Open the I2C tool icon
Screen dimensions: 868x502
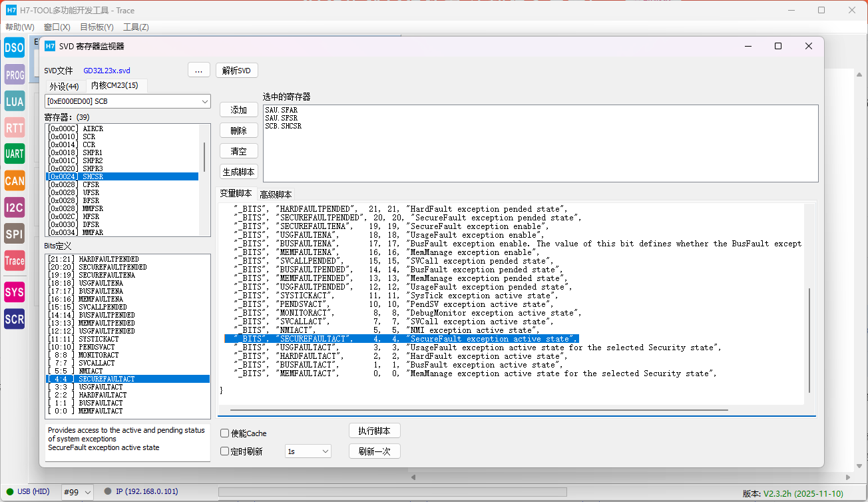(14, 207)
